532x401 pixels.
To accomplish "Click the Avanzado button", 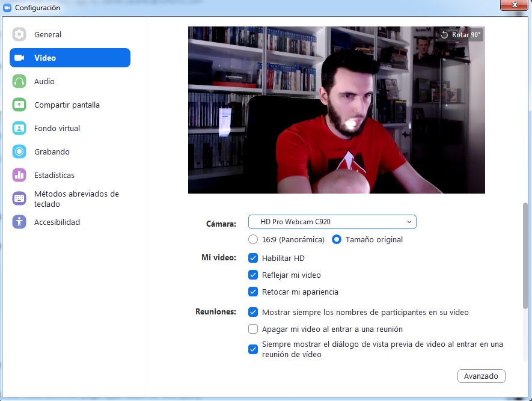I will pyautogui.click(x=481, y=376).
